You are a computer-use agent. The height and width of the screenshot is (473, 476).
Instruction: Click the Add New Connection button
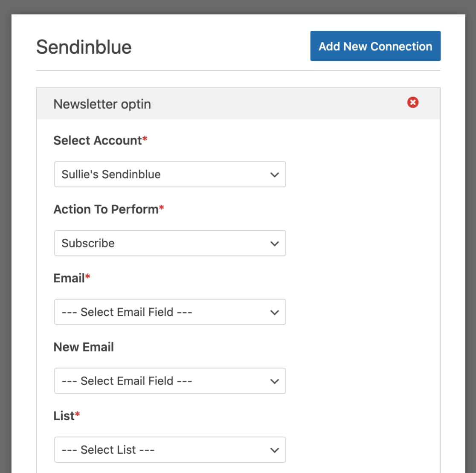[x=375, y=46]
